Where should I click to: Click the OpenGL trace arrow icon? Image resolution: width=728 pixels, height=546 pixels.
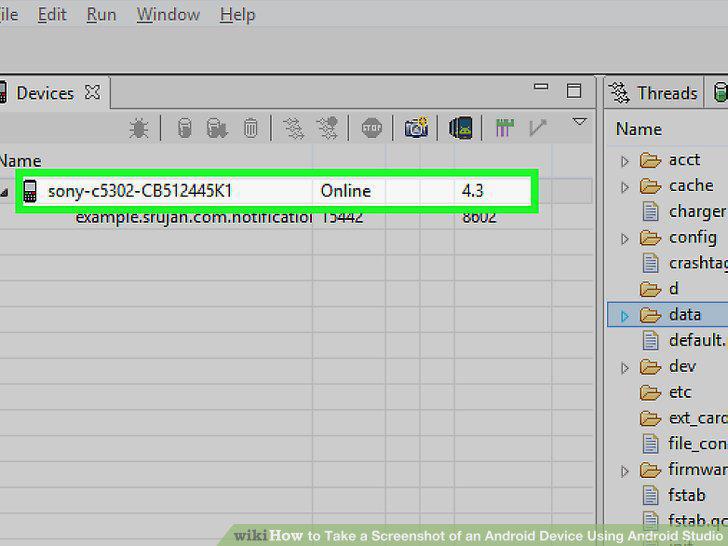pos(538,128)
